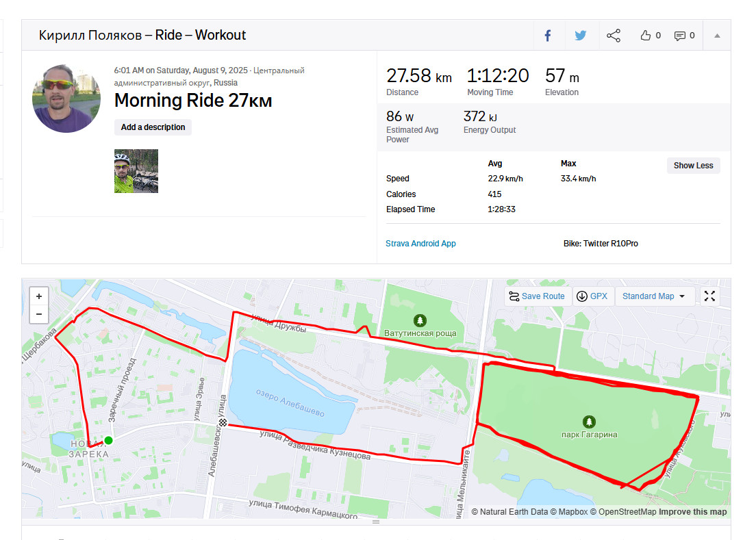Open the Strava Android App link
The height and width of the screenshot is (540, 756).
(x=420, y=244)
